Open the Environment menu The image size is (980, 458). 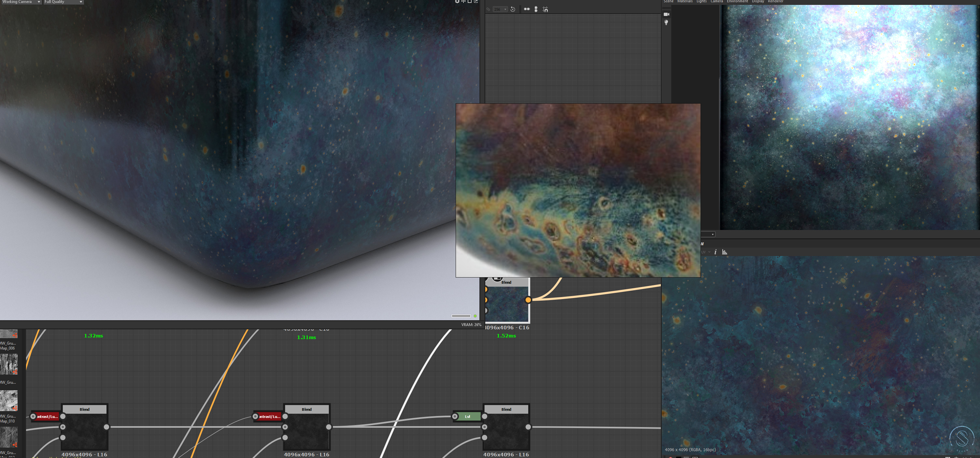point(737,2)
